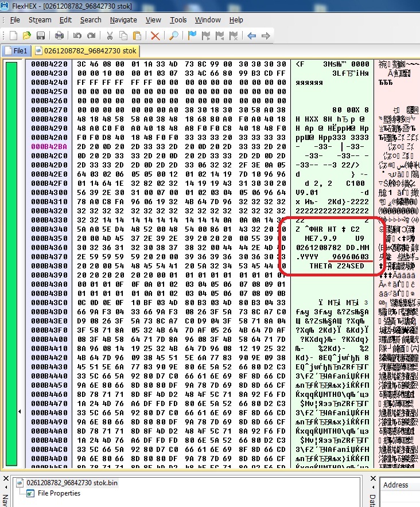
Task: Clear bookmarks flag icon
Action: point(234,36)
